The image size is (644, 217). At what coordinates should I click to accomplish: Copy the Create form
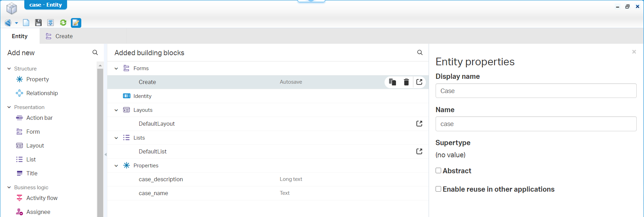click(x=393, y=82)
